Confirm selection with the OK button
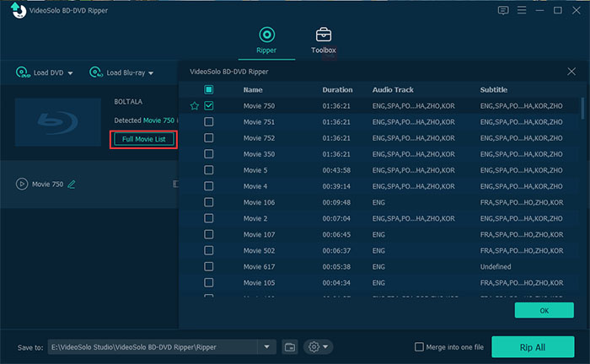Viewport: 590px width, 364px height. pyautogui.click(x=544, y=311)
